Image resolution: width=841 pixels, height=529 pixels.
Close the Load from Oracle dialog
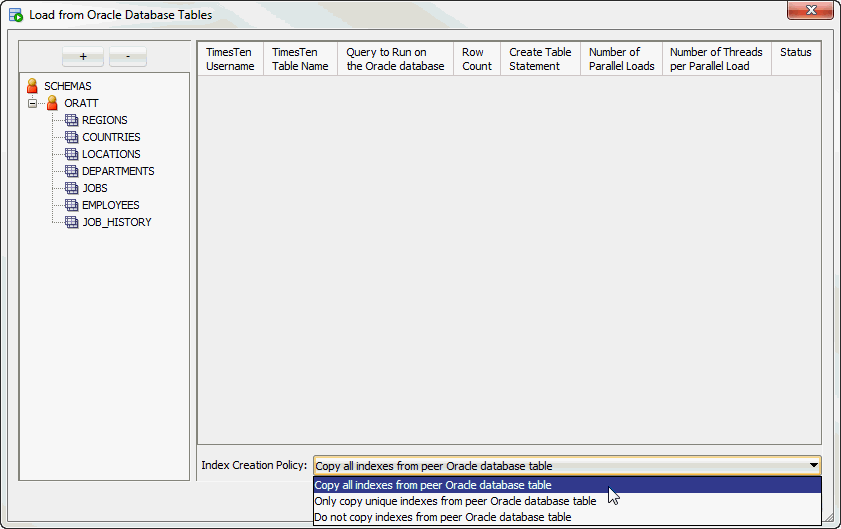coord(810,10)
